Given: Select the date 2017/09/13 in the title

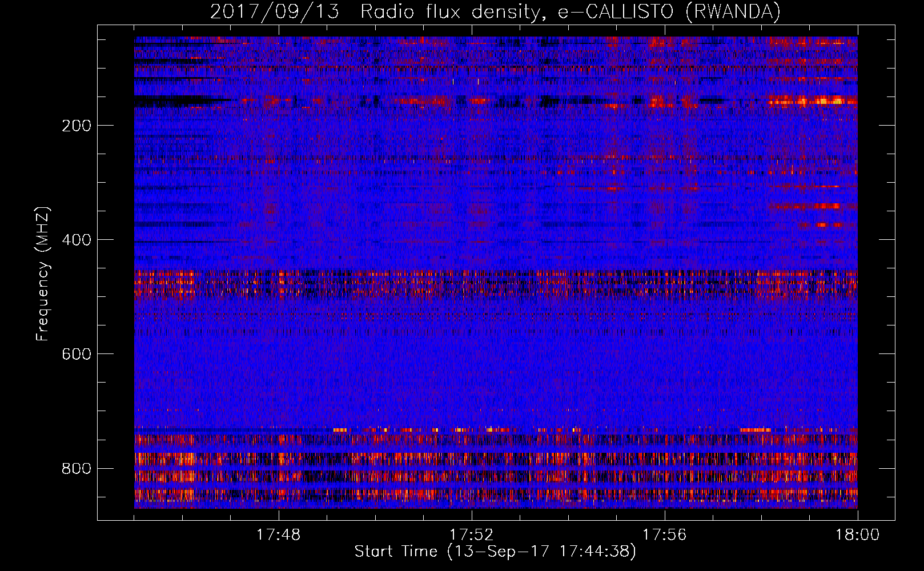Looking at the screenshot, I should coord(274,11).
